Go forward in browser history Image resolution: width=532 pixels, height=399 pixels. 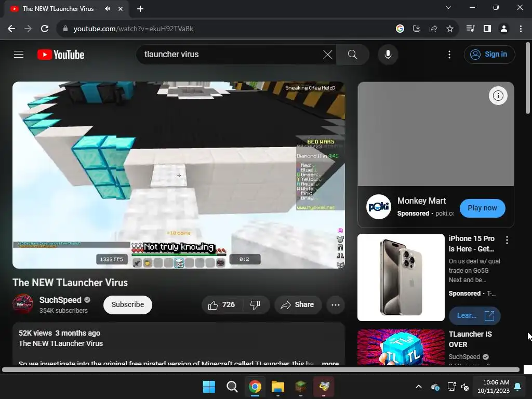(28, 29)
